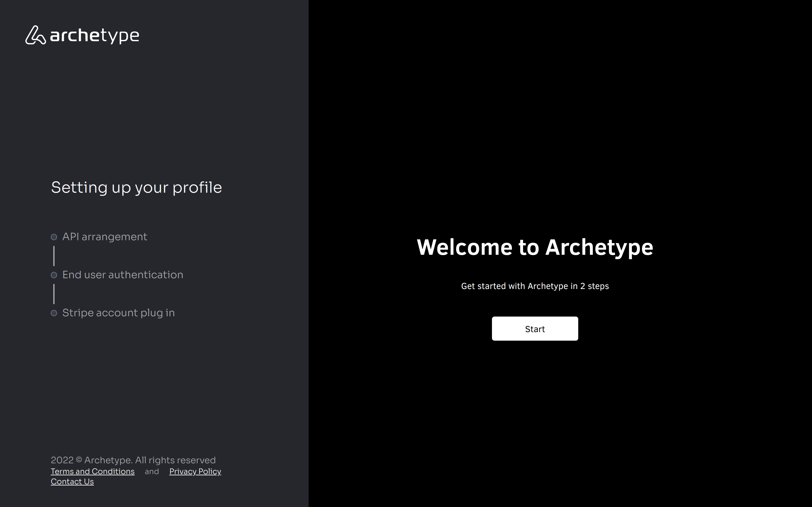Open the End user authentication step label
This screenshot has width=812, height=507.
coord(123,275)
